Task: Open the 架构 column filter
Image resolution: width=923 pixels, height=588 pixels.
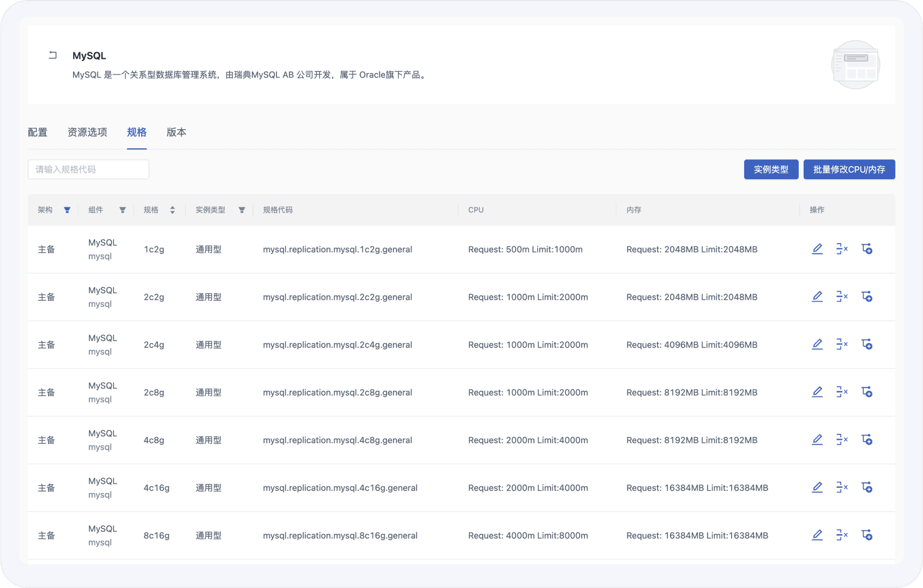Action: (x=67, y=210)
